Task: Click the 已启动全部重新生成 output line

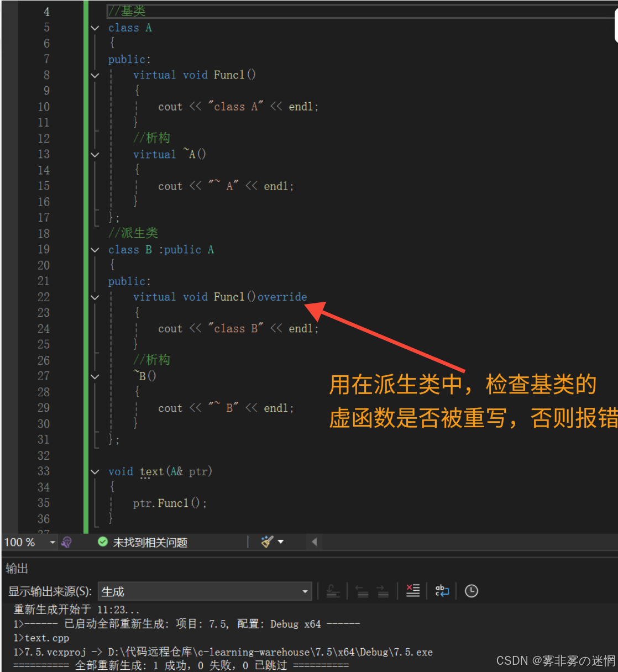Action: click(187, 624)
